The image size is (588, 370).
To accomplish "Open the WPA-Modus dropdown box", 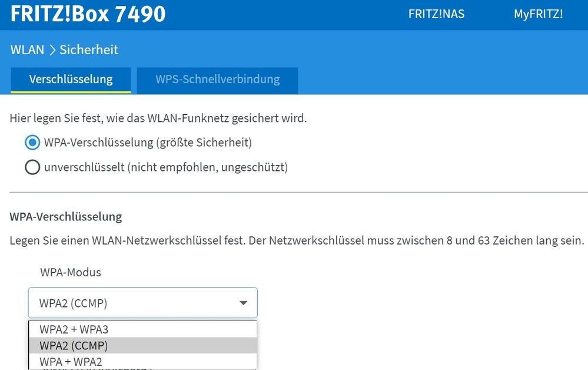I will coord(143,303).
